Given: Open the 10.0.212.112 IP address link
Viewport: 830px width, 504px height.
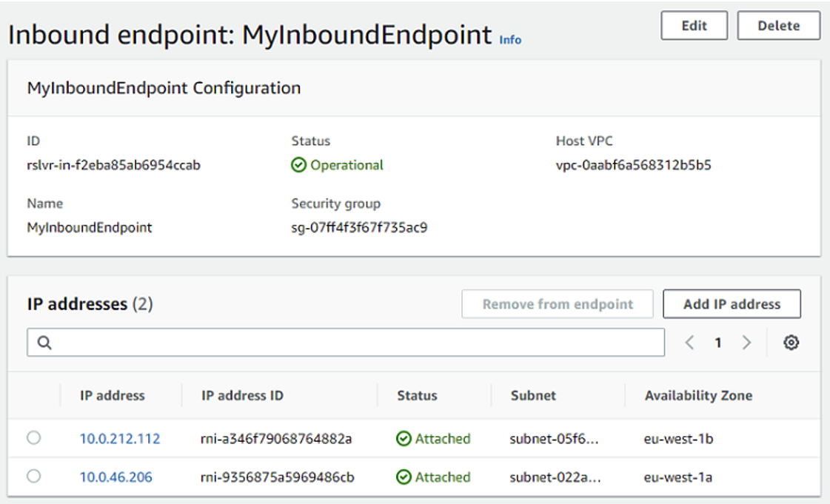Looking at the screenshot, I should coord(119,438).
